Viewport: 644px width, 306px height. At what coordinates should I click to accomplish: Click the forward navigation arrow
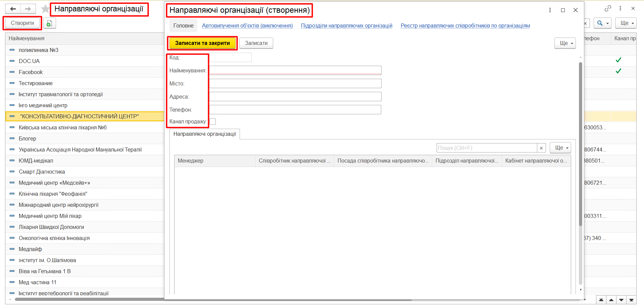coord(28,9)
